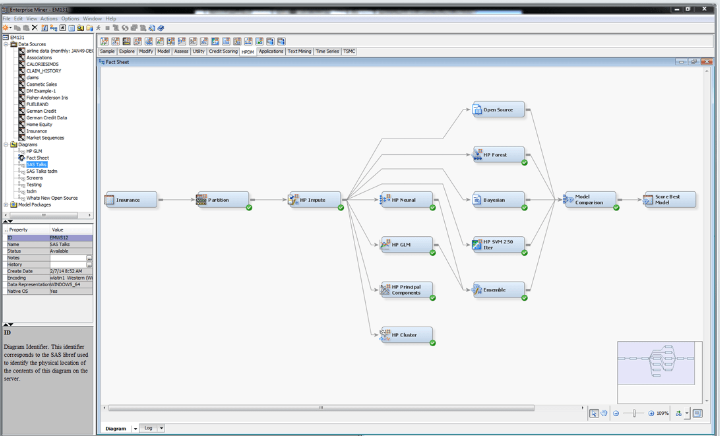
Task: Select the Insurance input data node
Action: (130, 199)
